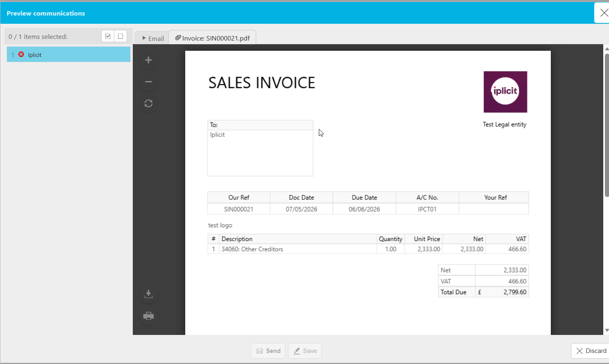Deselect all items with the empty box
Viewport: 609px width, 364px height.
coord(120,36)
